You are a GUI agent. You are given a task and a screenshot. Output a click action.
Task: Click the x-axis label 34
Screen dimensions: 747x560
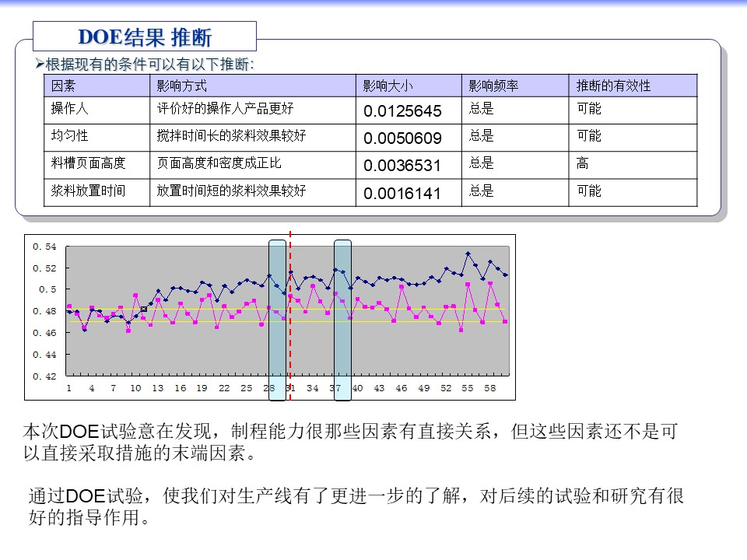tap(313, 388)
